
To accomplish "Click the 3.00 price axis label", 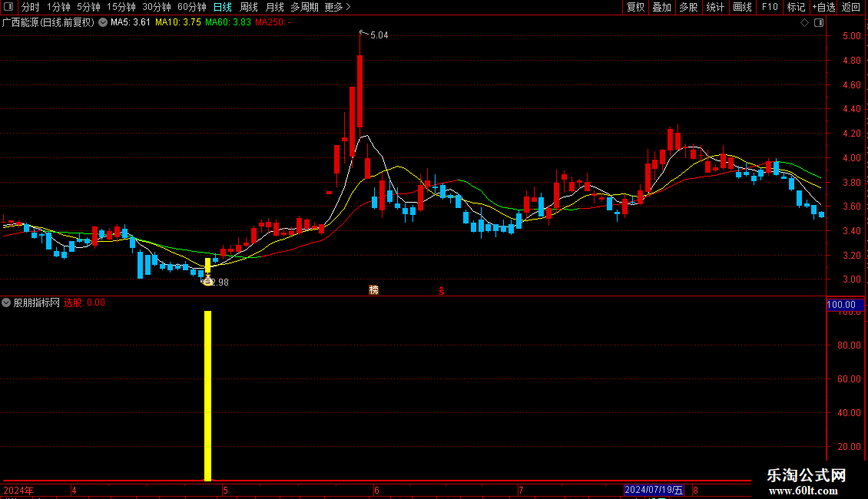I will pos(851,280).
